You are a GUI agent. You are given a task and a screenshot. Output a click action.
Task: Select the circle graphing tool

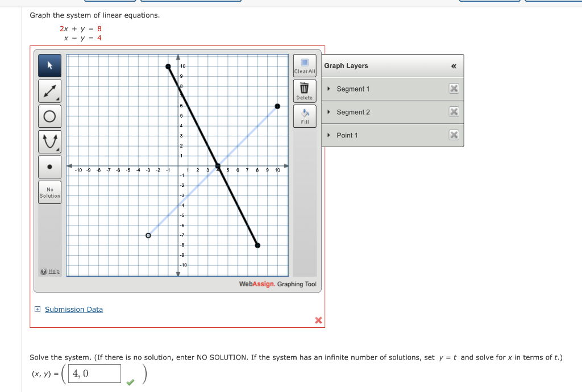pyautogui.click(x=49, y=115)
